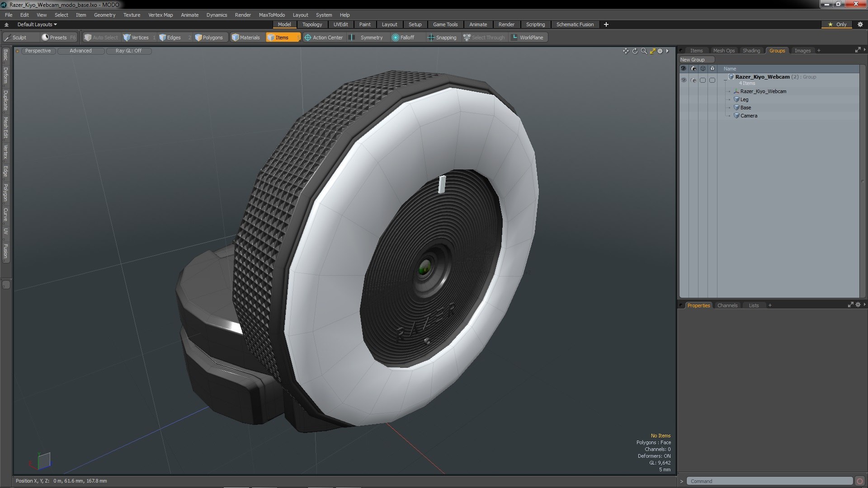Click the Materials mode button
Image resolution: width=868 pixels, height=488 pixels.
coord(246,38)
